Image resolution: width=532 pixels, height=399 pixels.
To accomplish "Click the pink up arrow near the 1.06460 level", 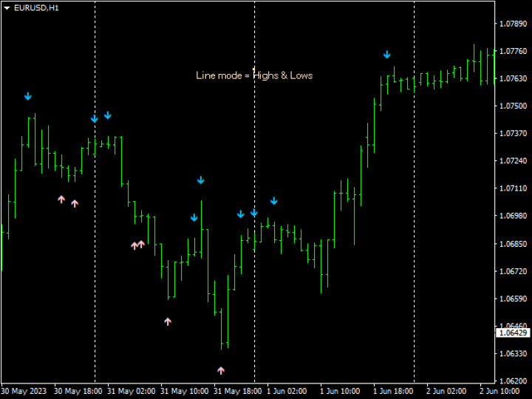I will pyautogui.click(x=168, y=321).
